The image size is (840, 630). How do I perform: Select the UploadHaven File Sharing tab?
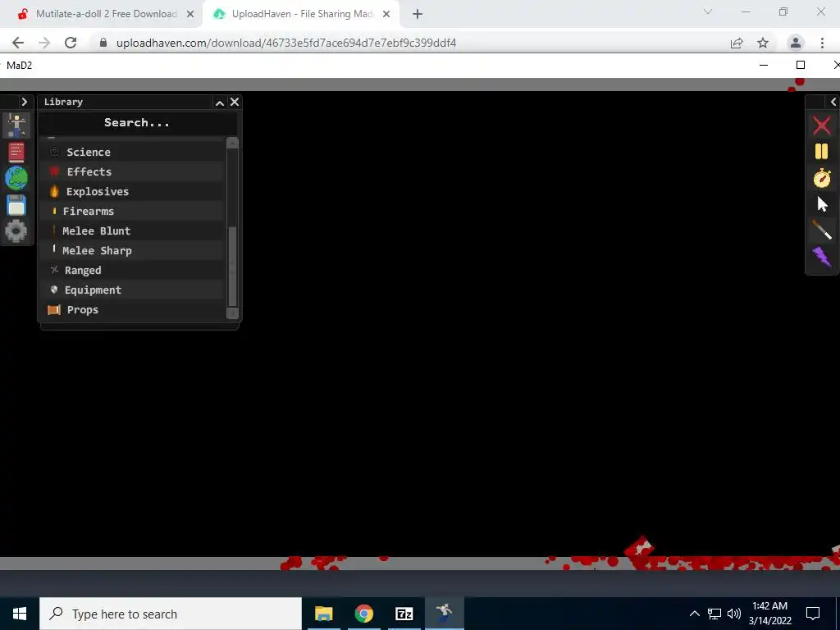[x=302, y=14]
